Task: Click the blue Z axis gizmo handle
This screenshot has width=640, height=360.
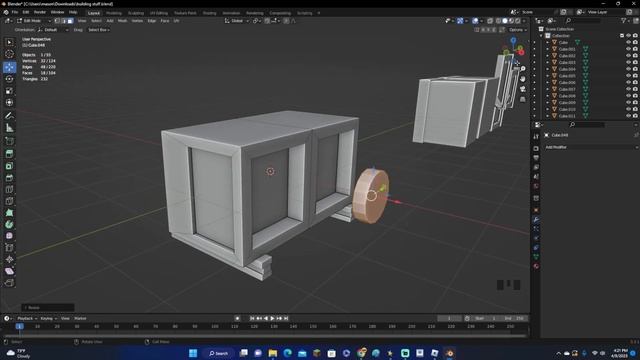Action: 513,40
